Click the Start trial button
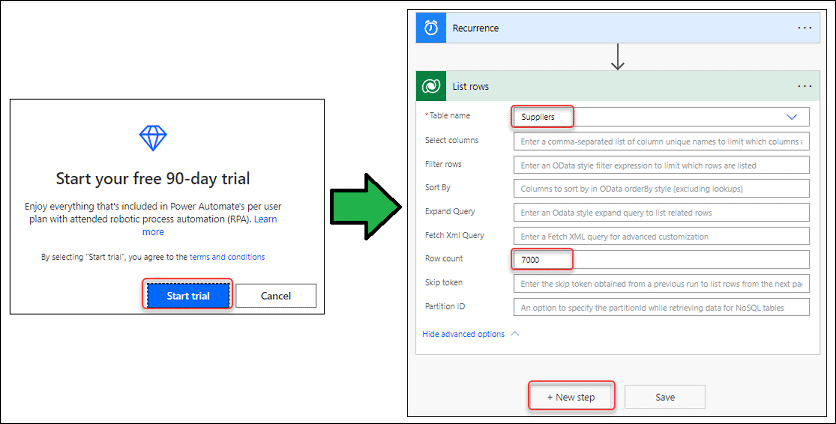The image size is (836, 424). 188,295
